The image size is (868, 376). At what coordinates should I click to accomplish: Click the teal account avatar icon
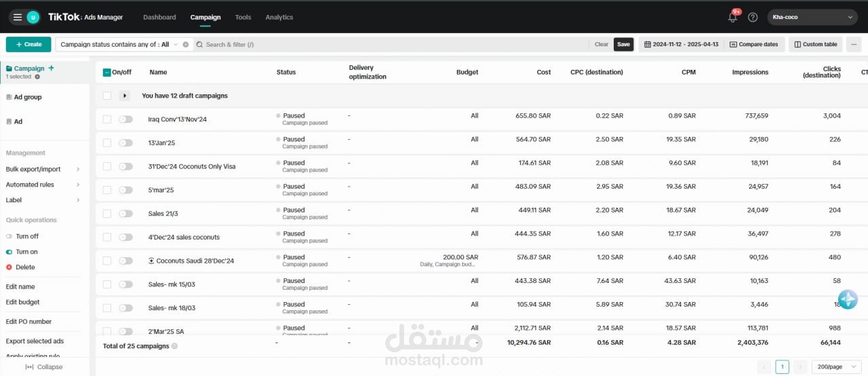[33, 17]
